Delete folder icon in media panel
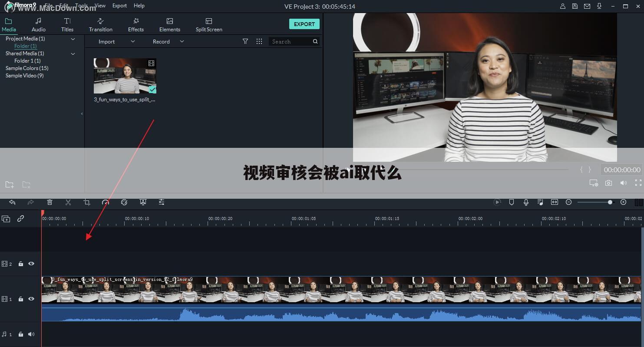The image size is (644, 347). pyautogui.click(x=26, y=184)
